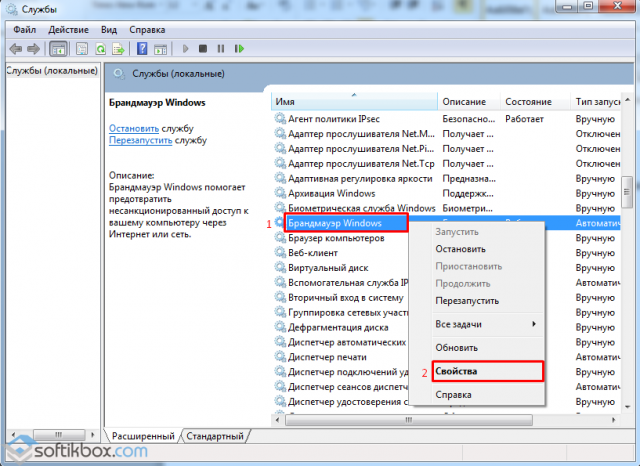Viewport: 640px width, 466px height.
Task: Open the Действие menu
Action: click(69, 30)
